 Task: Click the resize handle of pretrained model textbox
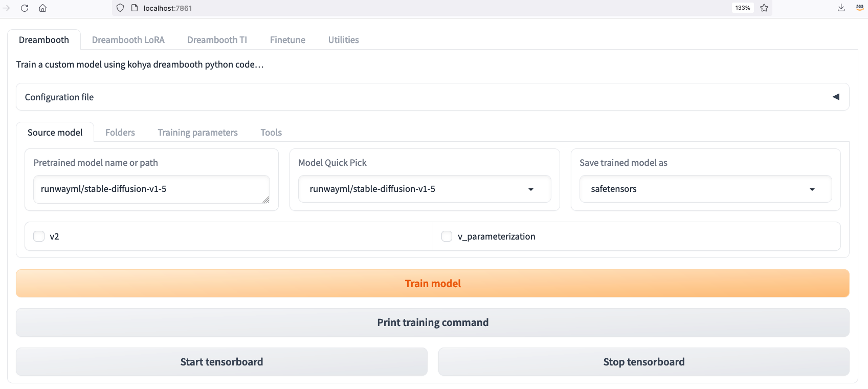(266, 200)
